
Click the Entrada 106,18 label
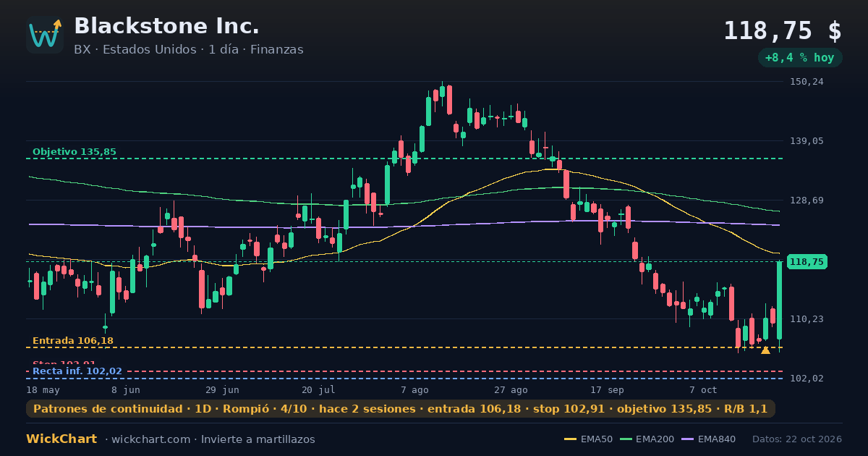coord(73,341)
